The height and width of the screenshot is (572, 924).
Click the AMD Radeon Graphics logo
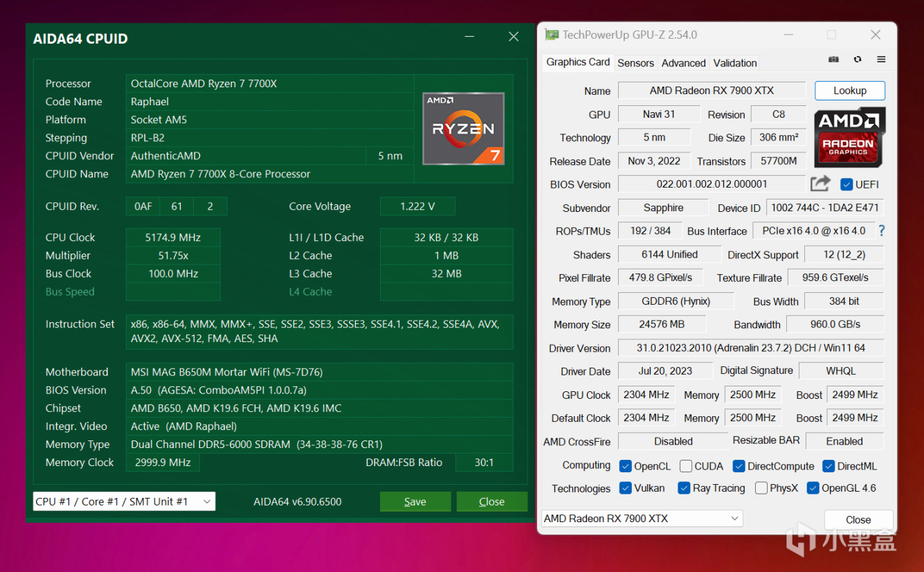click(849, 136)
